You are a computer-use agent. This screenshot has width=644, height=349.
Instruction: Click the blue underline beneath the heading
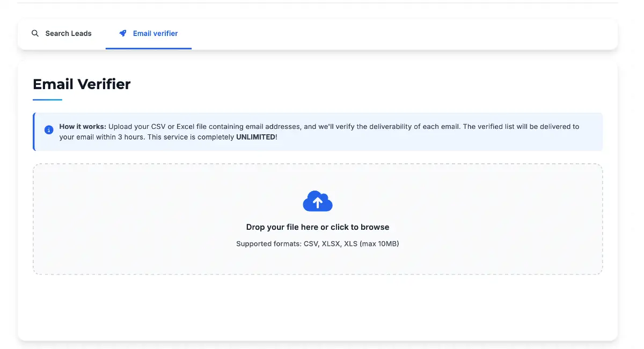47,99
